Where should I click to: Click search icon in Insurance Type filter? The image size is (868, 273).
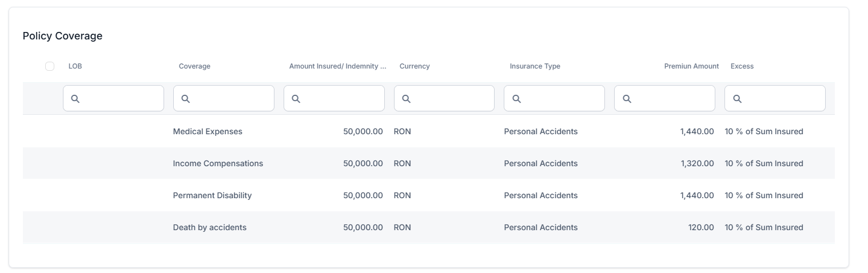point(516,99)
